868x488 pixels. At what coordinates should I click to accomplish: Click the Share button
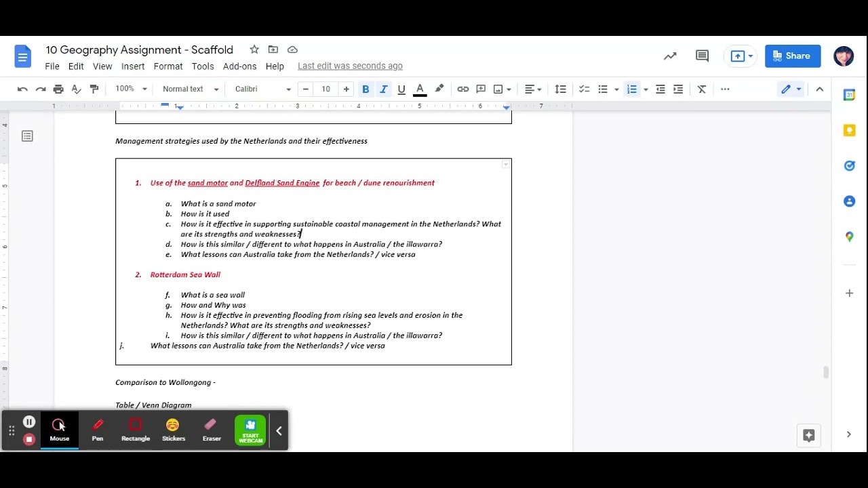pos(793,56)
